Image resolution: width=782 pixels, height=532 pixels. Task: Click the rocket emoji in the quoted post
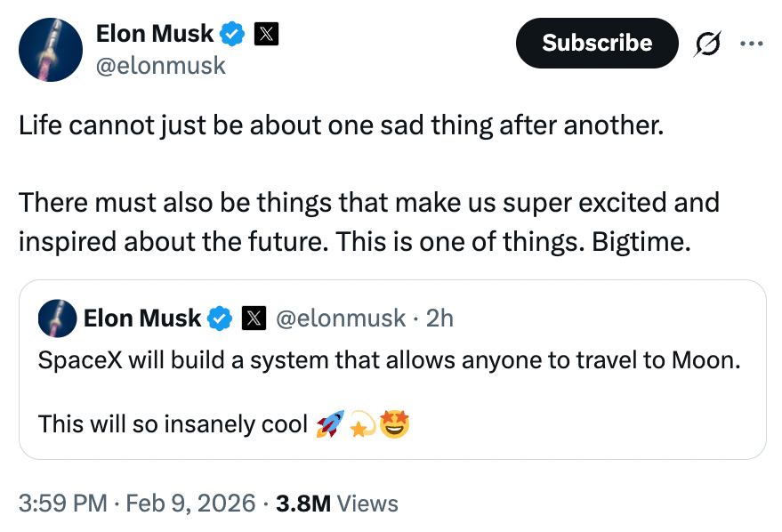pyautogui.click(x=328, y=425)
